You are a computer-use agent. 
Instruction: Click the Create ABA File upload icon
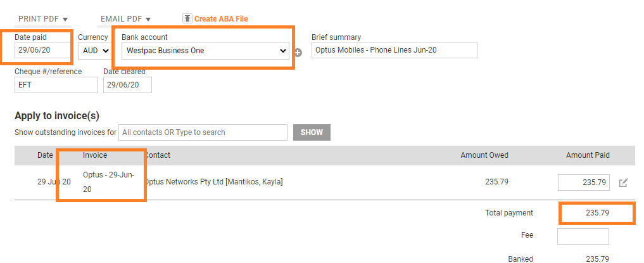[187, 18]
